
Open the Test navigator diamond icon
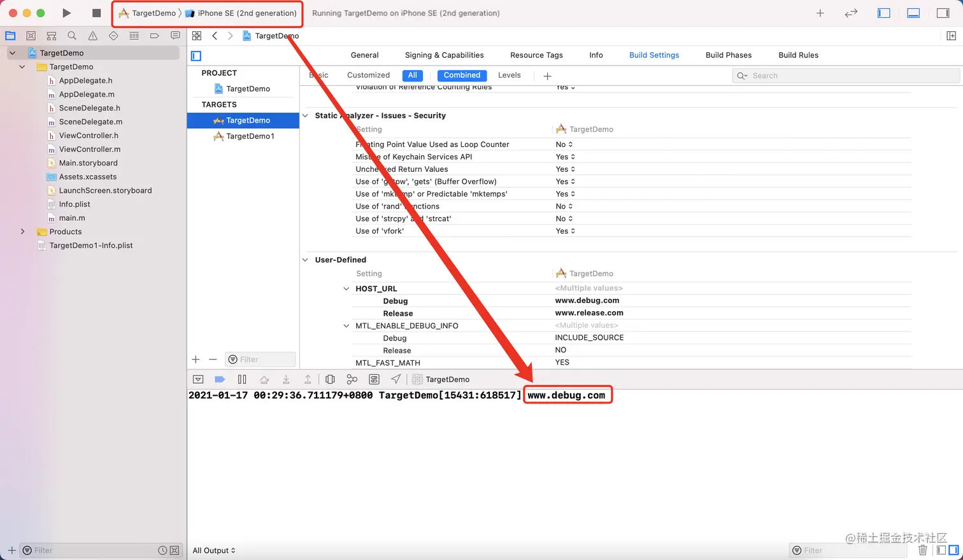click(113, 36)
